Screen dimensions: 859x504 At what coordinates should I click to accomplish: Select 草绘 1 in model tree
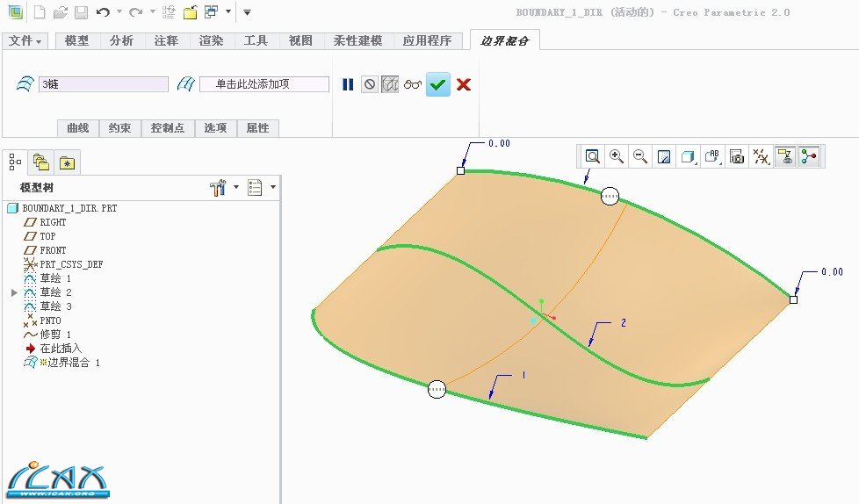click(47, 278)
